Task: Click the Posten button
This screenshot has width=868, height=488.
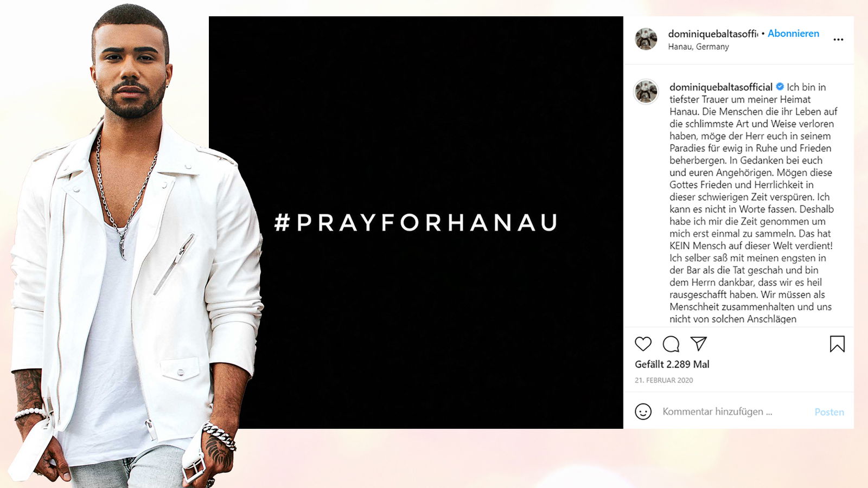Action: point(829,412)
